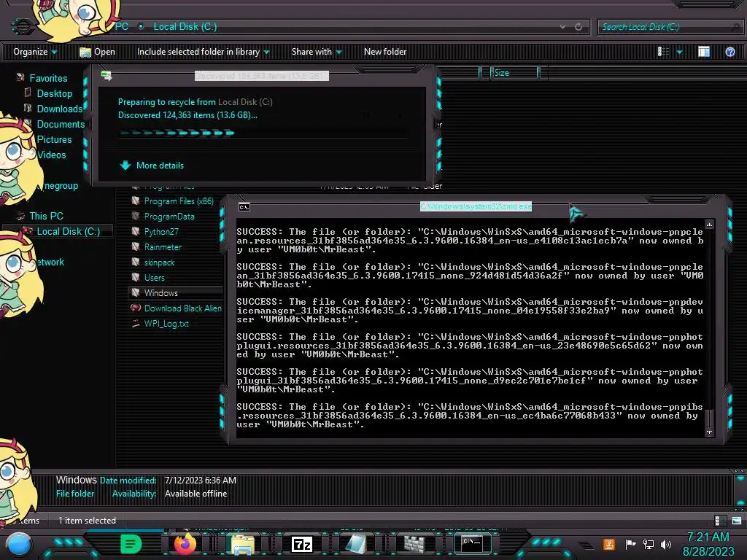Image resolution: width=747 pixels, height=560 pixels.
Task: Click the New folder button
Action: (385, 52)
